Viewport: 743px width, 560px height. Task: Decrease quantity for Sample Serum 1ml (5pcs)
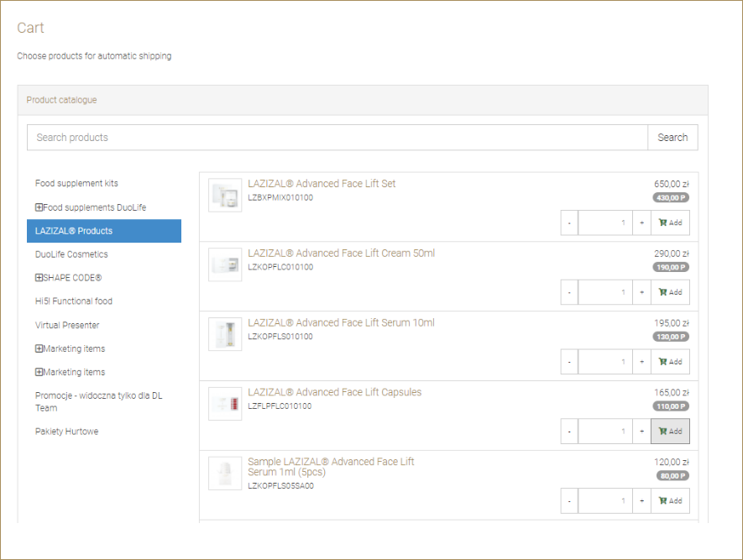pos(569,501)
